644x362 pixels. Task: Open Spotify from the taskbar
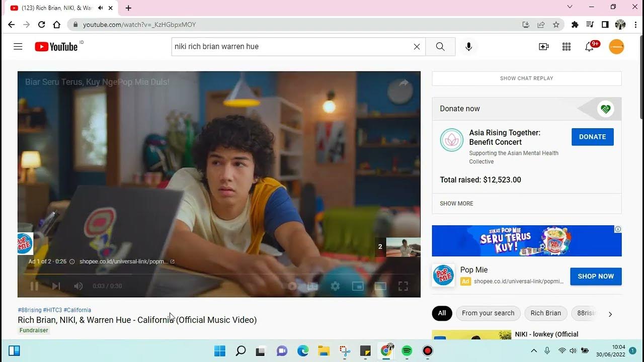pyautogui.click(x=407, y=351)
